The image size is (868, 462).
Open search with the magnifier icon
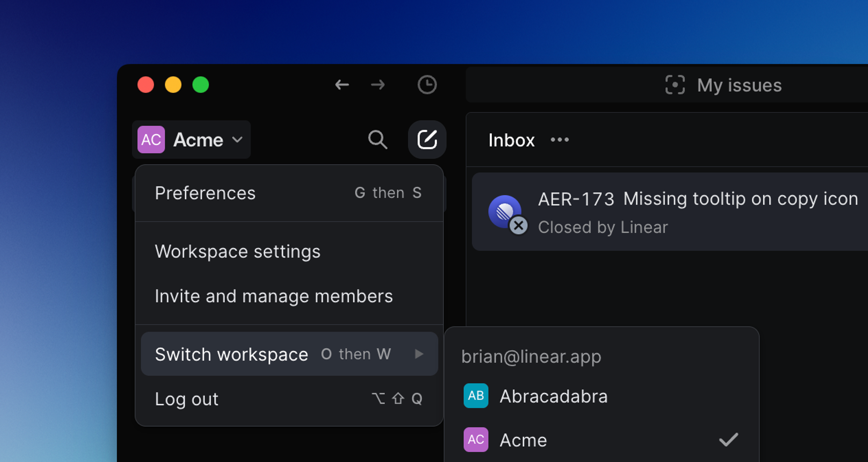point(377,140)
